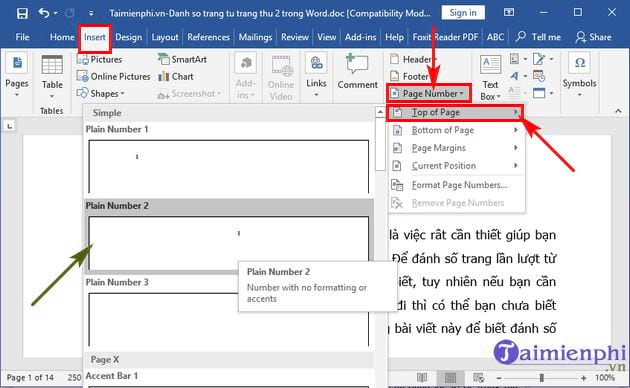Viewport: 630px width, 388px height.
Task: Select the Insert ribbon tab
Action: (x=95, y=37)
